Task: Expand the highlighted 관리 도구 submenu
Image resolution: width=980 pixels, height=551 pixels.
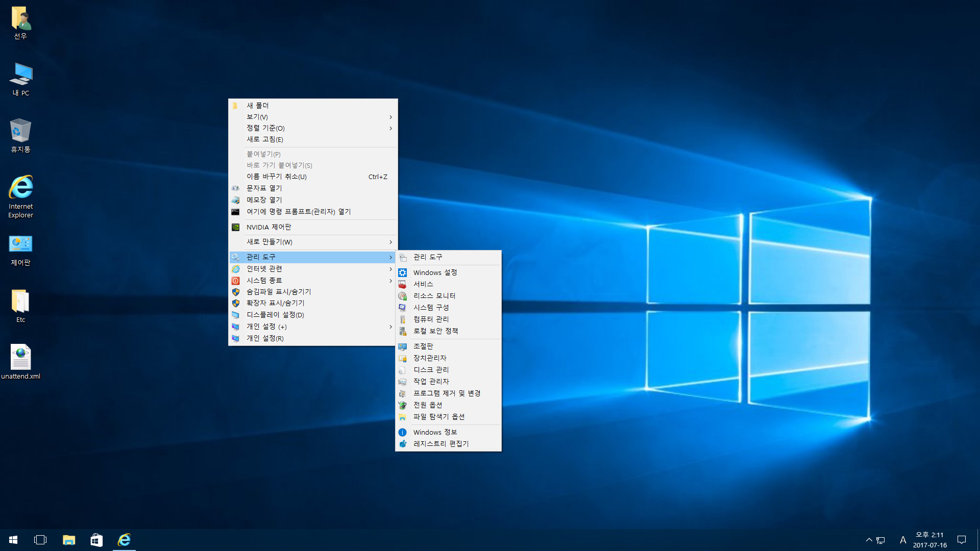Action: 313,257
